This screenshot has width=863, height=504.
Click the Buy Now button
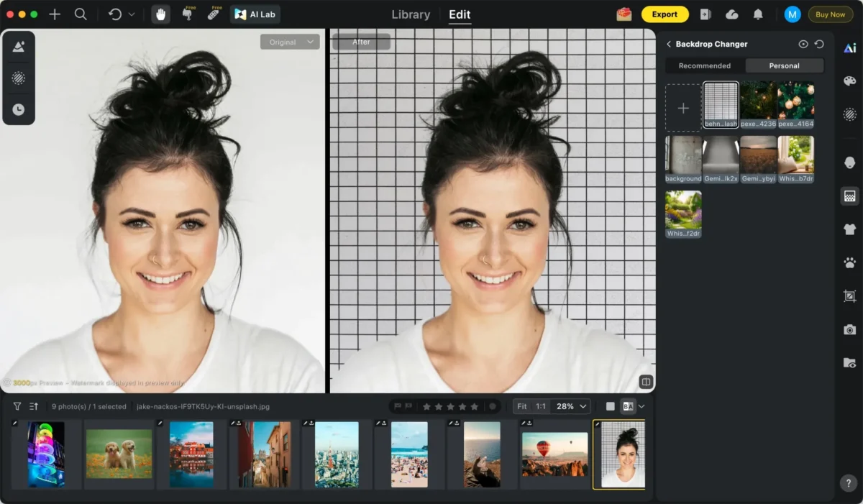coord(830,14)
